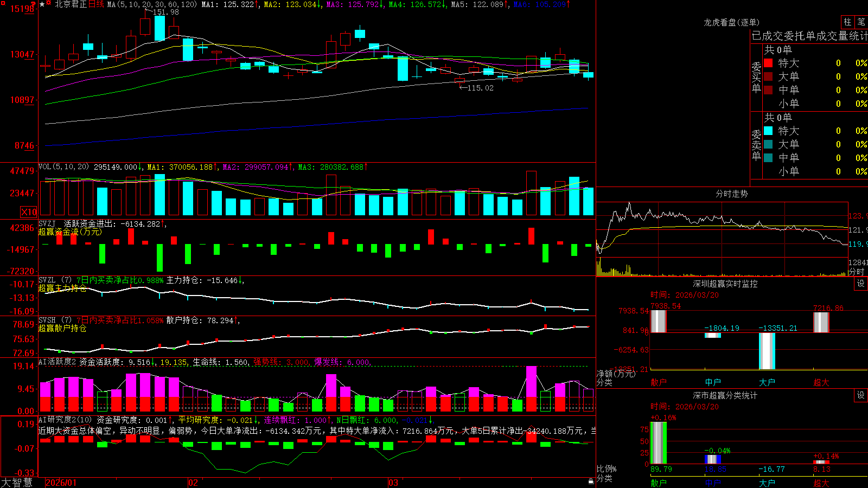Click the 北京君正 stock name
Image resolution: width=868 pixels, height=488 pixels.
pos(71,4)
